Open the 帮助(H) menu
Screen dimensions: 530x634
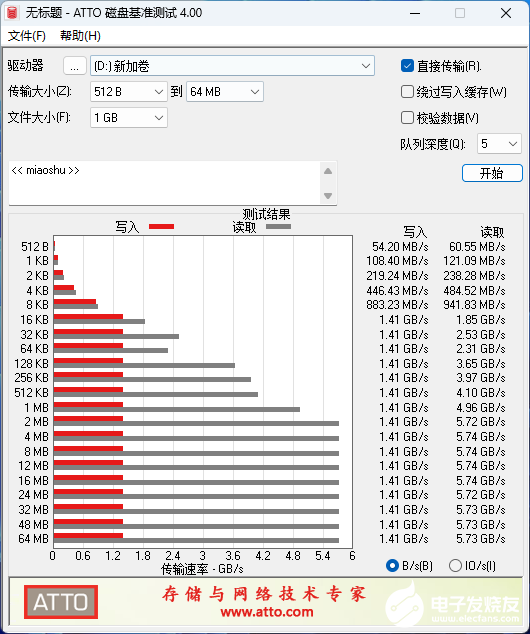point(80,36)
